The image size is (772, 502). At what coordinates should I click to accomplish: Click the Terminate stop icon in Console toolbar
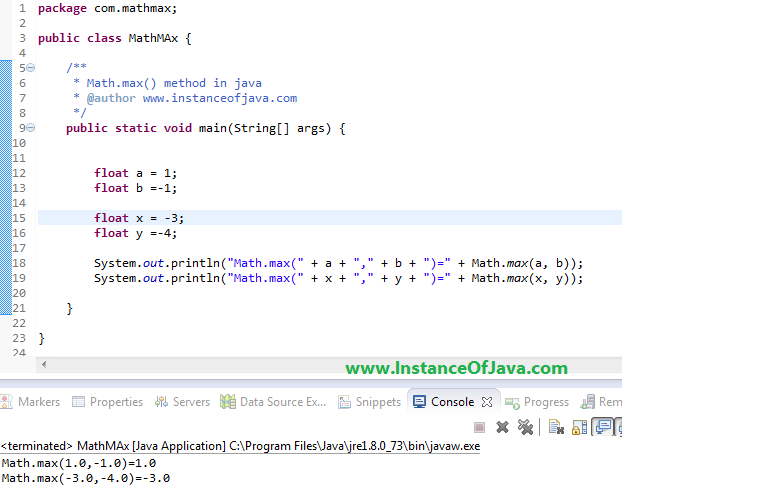[479, 427]
